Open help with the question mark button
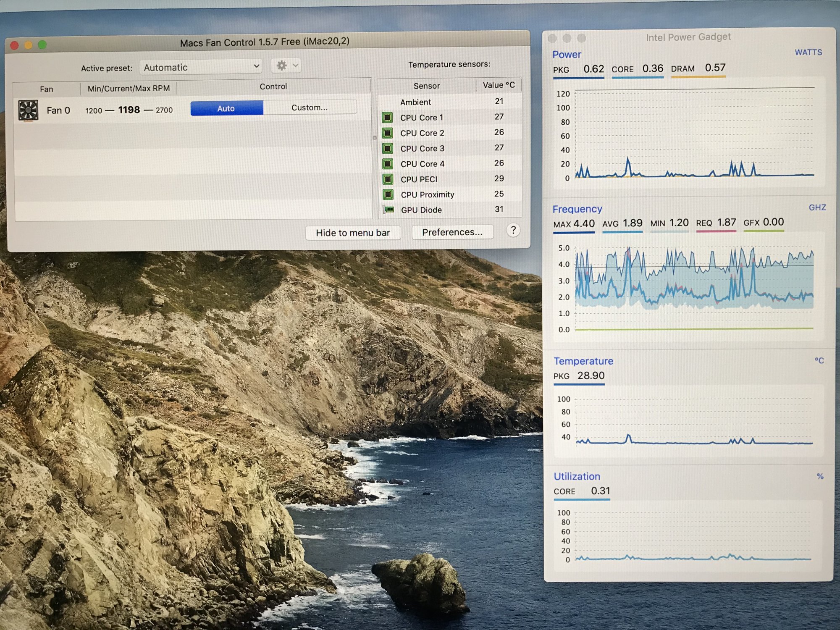840x630 pixels. pyautogui.click(x=513, y=231)
